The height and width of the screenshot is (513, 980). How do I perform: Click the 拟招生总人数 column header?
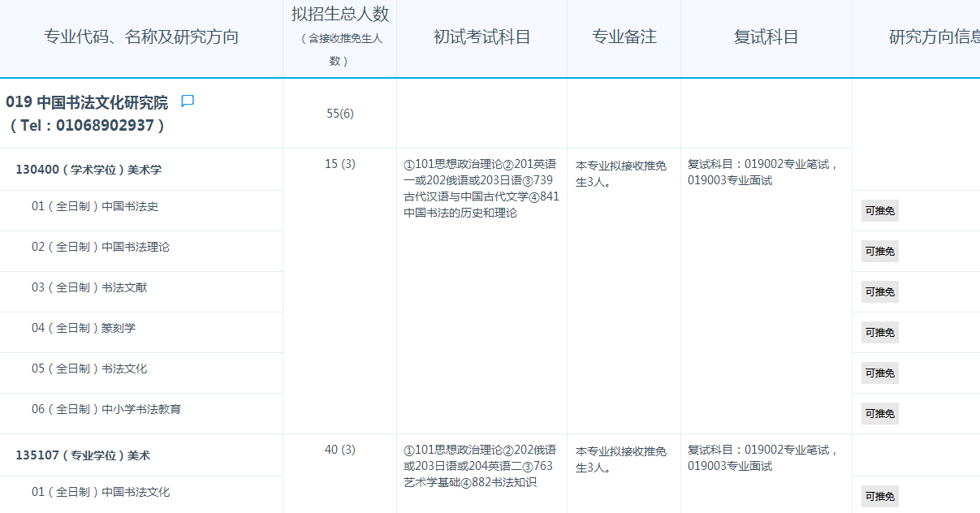pos(339,15)
